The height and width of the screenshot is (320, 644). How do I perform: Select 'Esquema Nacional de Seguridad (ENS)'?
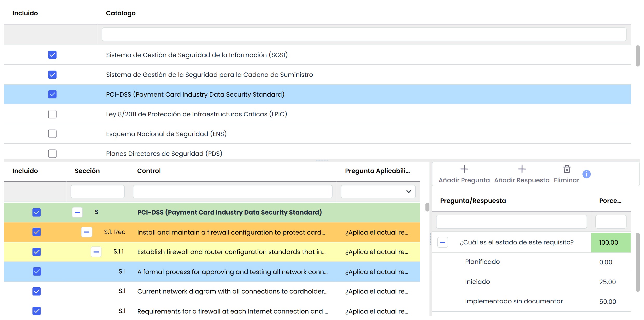point(166,134)
